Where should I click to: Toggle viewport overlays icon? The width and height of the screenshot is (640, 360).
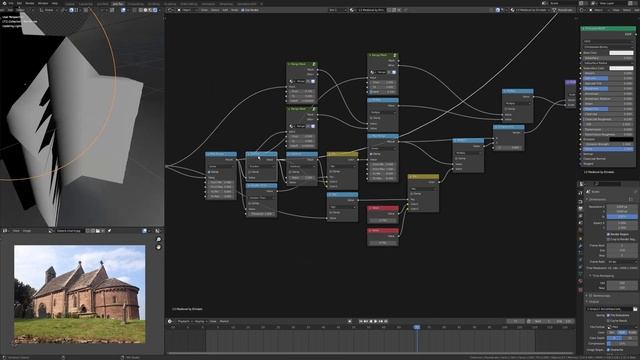tap(123, 10)
